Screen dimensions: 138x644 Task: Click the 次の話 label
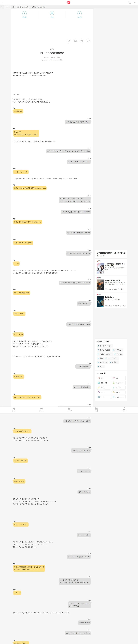click(79, 17)
